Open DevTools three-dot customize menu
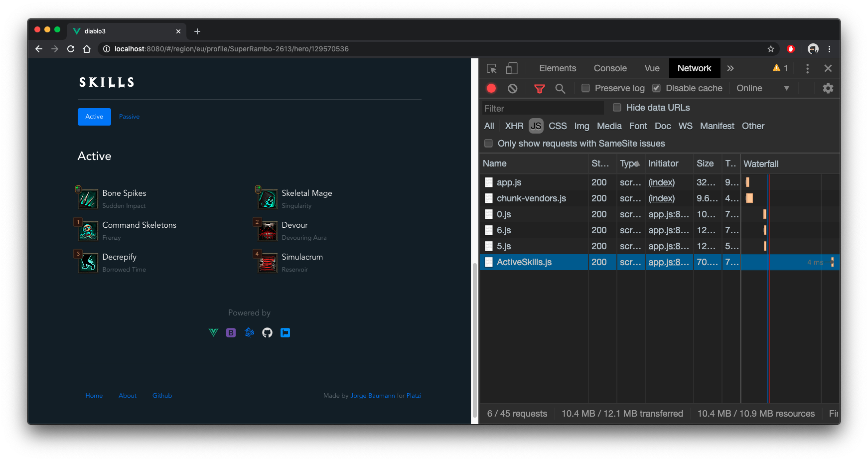The image size is (868, 461). click(807, 68)
